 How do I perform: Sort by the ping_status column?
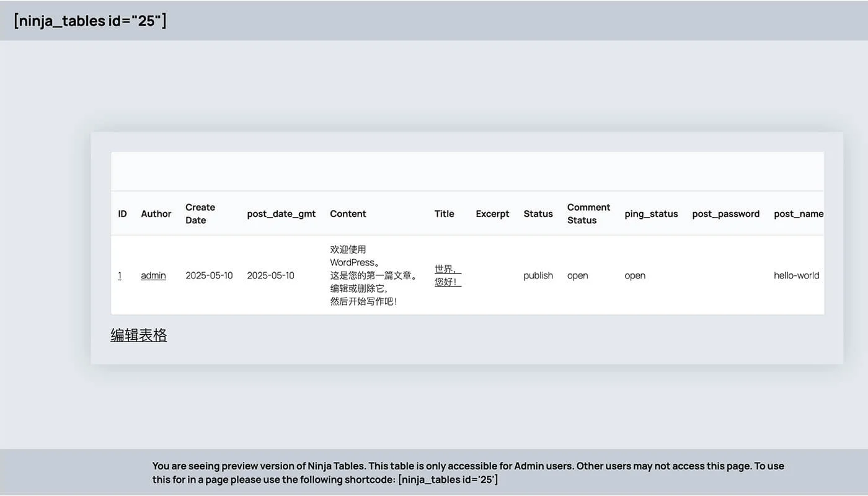pos(651,213)
